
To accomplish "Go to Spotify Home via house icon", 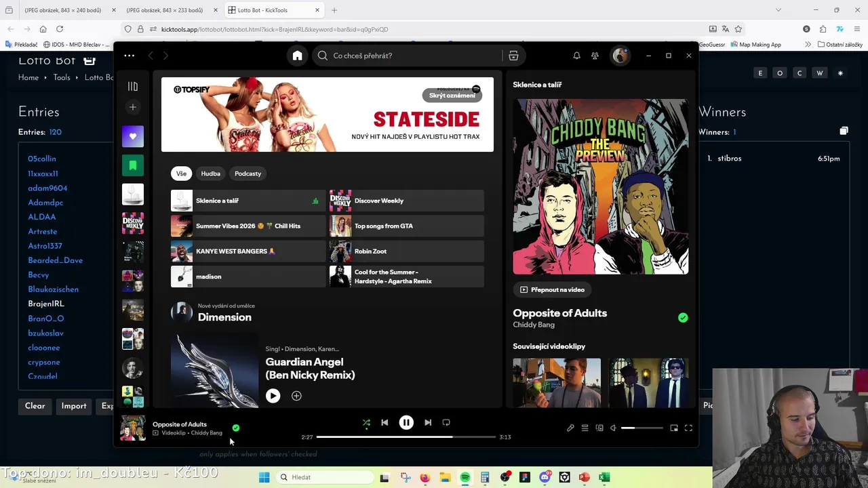I will point(297,56).
